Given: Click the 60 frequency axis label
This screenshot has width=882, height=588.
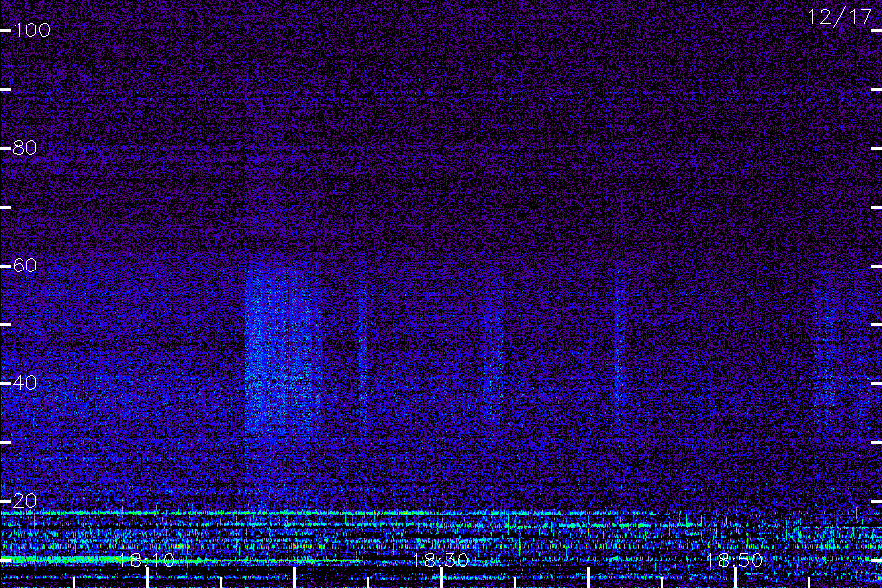Looking at the screenshot, I should [25, 265].
